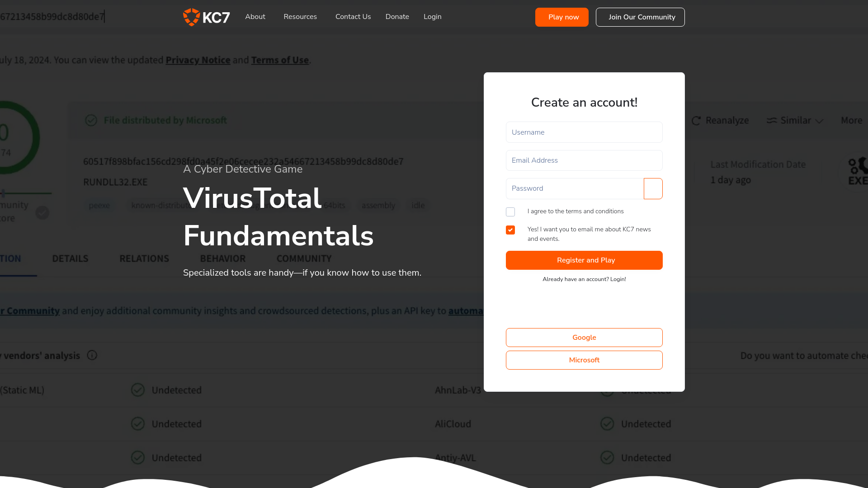Click the Undetected status checkmark icon for Antiy-AVL

(607, 457)
